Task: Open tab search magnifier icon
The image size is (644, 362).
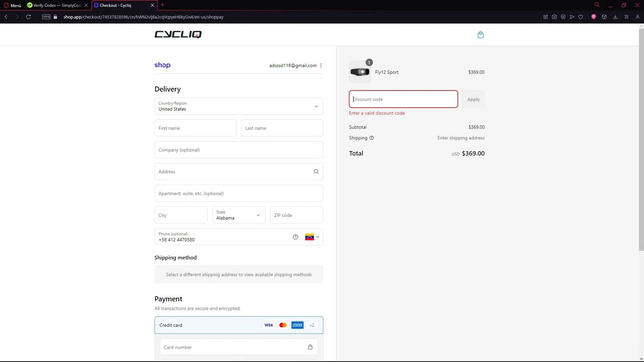Action: point(597,5)
